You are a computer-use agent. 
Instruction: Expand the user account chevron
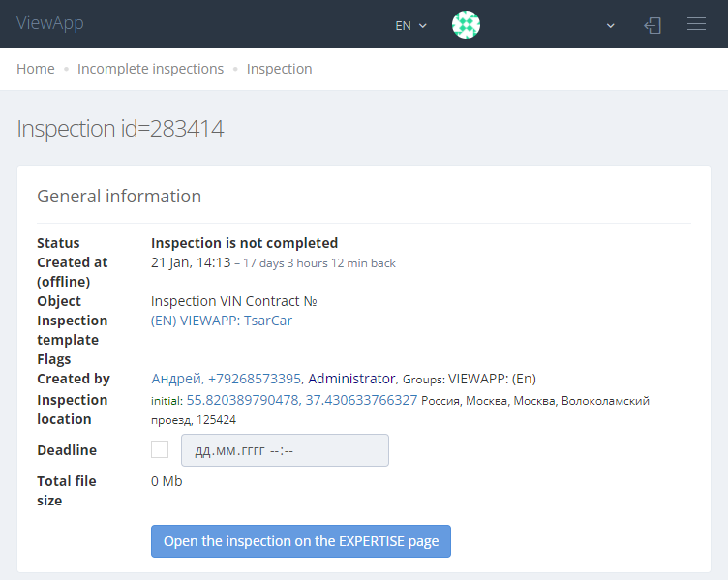coord(611,26)
